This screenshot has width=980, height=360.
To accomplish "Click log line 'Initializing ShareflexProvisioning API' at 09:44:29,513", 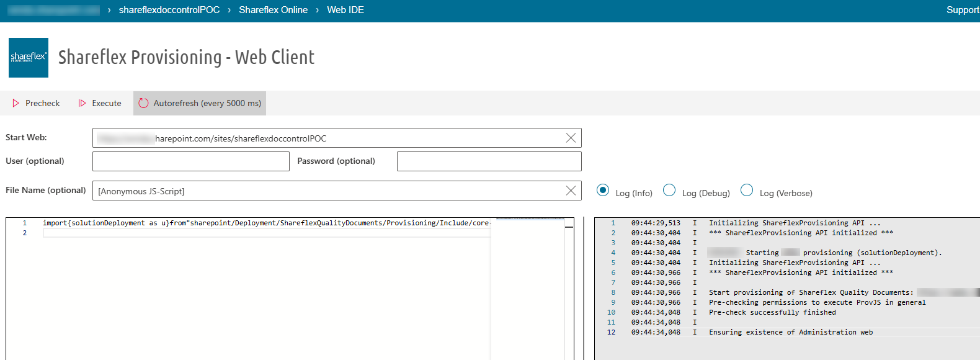I will pyautogui.click(x=795, y=223).
